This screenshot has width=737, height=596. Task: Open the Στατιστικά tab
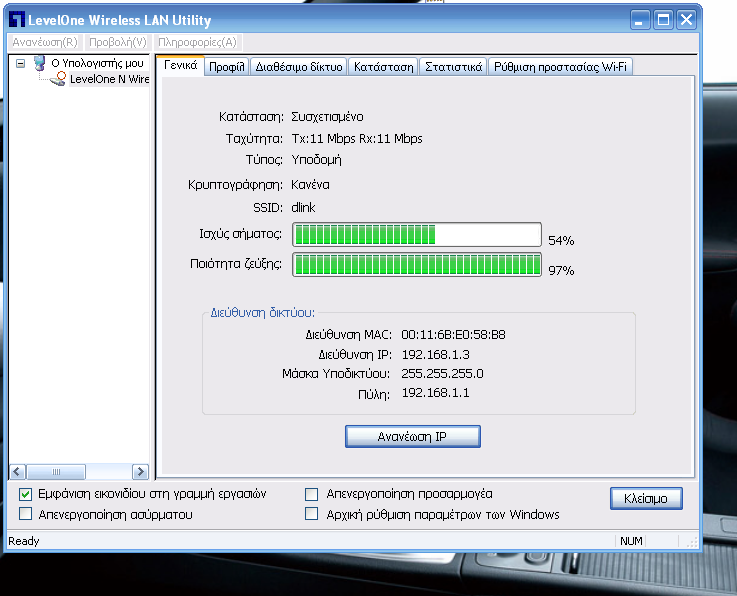coord(454,67)
